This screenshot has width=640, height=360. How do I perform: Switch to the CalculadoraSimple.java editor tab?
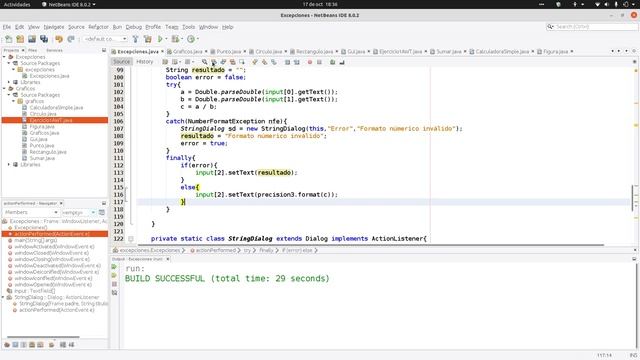pos(502,51)
